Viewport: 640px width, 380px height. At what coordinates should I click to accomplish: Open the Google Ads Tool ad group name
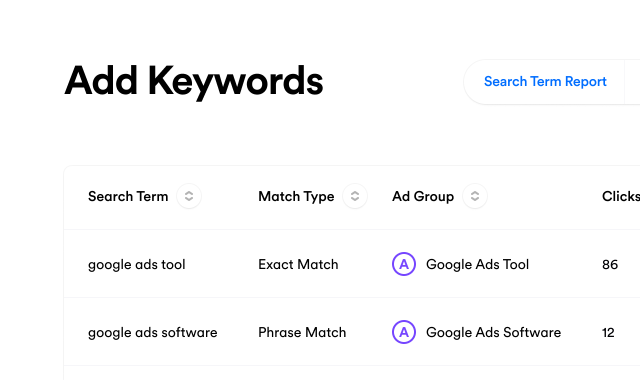pyautogui.click(x=478, y=264)
